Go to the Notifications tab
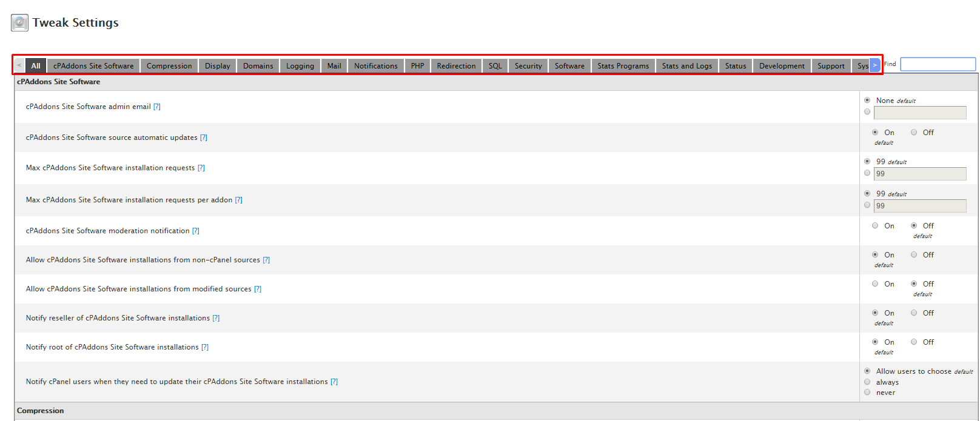Screen dimensions: 980x421 [376, 66]
